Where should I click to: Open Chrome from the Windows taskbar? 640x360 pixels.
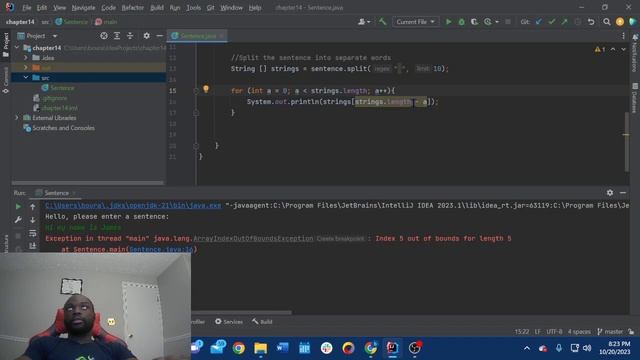pyautogui.click(x=239, y=348)
